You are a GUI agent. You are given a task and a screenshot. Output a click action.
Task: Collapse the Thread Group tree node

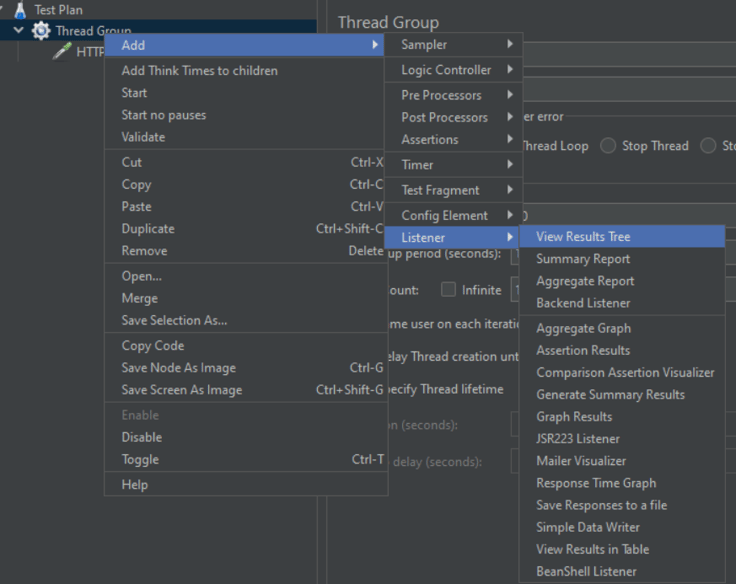(18, 31)
